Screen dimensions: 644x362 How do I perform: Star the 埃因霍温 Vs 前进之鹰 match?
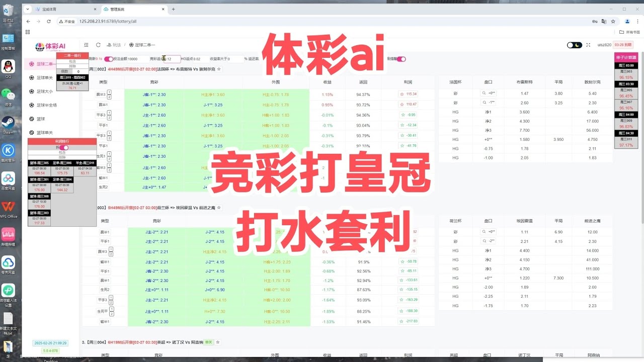click(x=219, y=208)
